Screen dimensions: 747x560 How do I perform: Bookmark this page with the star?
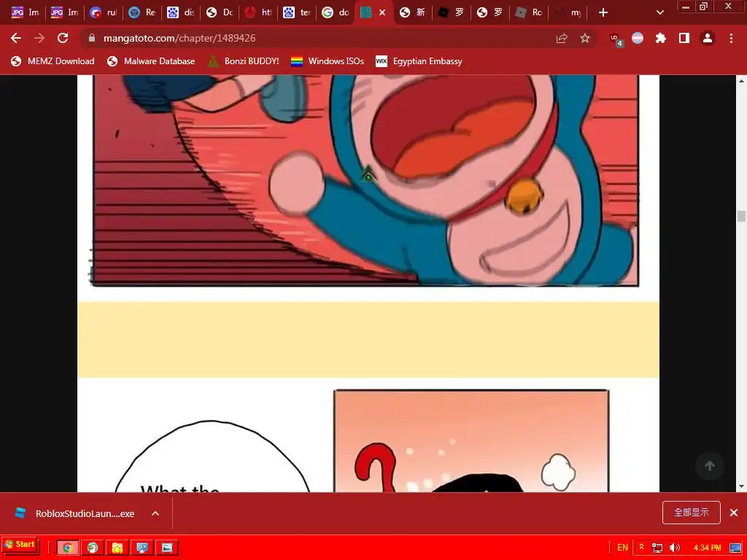(585, 38)
